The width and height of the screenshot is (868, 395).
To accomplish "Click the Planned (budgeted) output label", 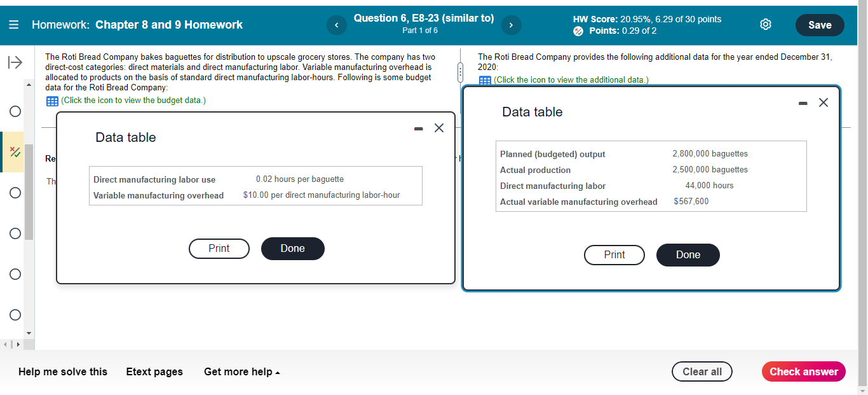I will pyautogui.click(x=553, y=154).
